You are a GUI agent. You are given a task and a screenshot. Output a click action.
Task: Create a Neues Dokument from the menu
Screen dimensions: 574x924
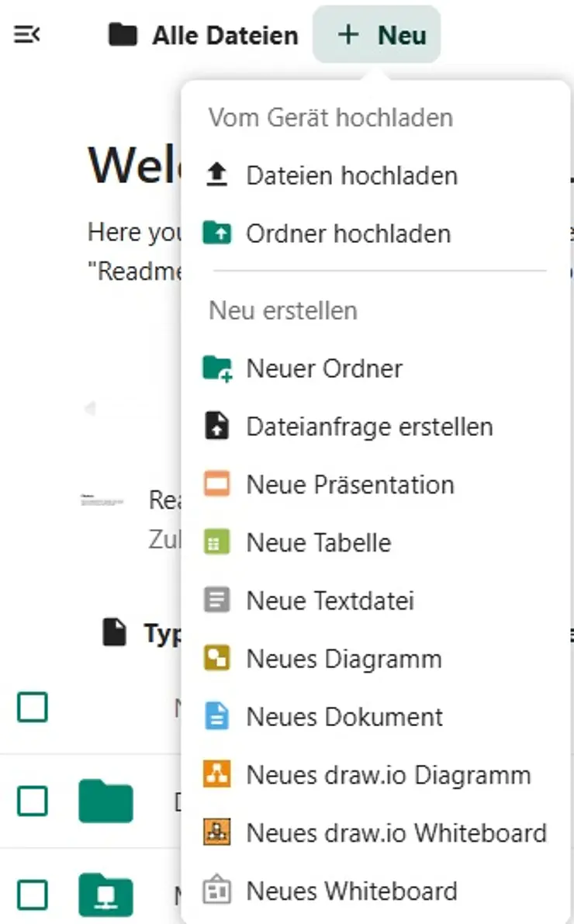[344, 717]
